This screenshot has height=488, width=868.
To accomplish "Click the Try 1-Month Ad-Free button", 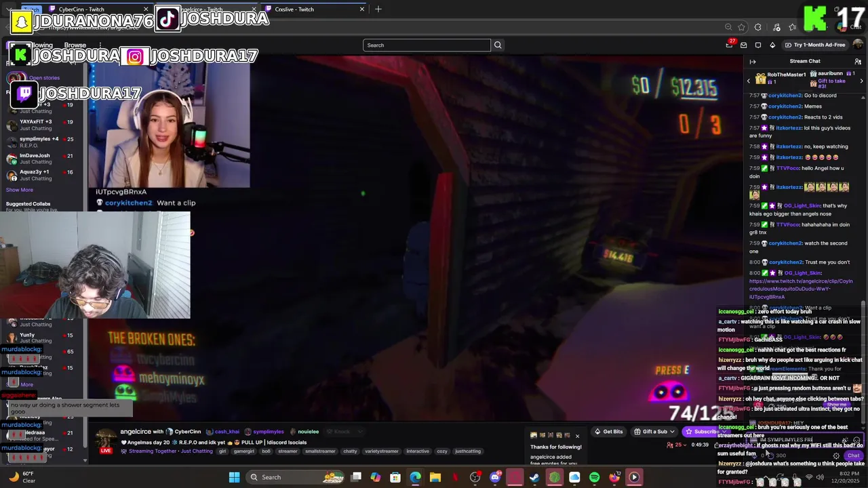I will pos(815,45).
